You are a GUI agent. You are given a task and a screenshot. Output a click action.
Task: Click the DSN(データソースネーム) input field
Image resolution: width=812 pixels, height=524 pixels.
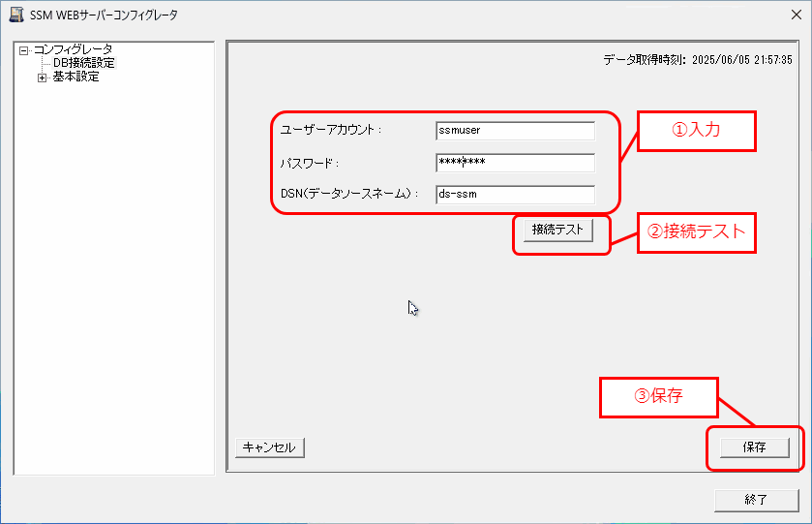pyautogui.click(x=515, y=195)
